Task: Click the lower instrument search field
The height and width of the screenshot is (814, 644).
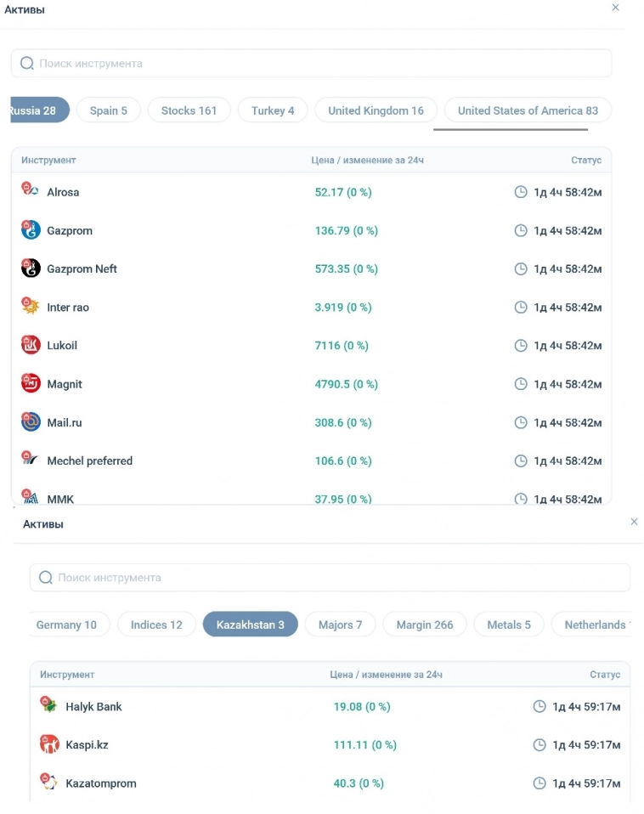Action: [x=330, y=578]
